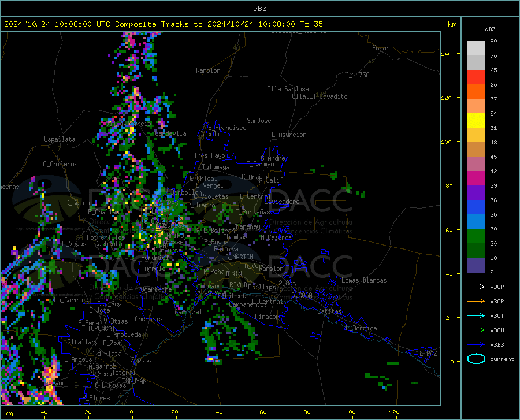Click the 'L_PAZ' map label

429,354
